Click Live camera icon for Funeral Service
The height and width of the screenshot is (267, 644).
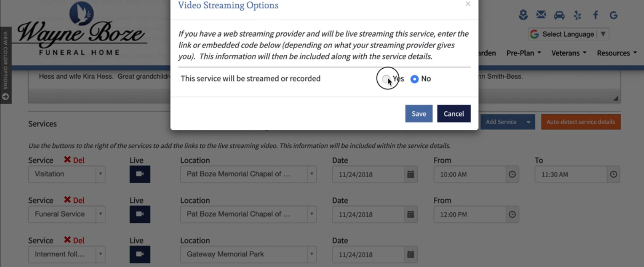point(140,214)
